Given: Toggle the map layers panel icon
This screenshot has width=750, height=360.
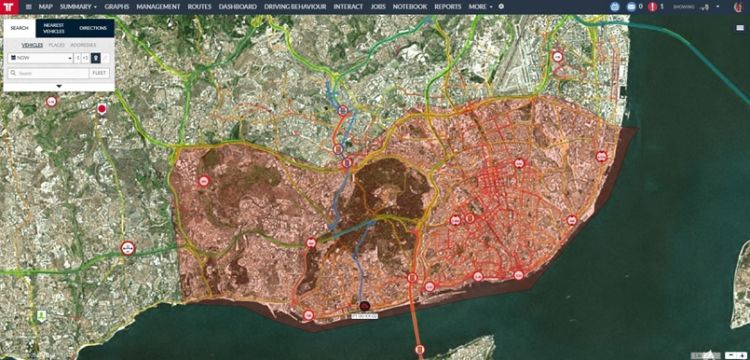Looking at the screenshot, I should click(x=739, y=28).
